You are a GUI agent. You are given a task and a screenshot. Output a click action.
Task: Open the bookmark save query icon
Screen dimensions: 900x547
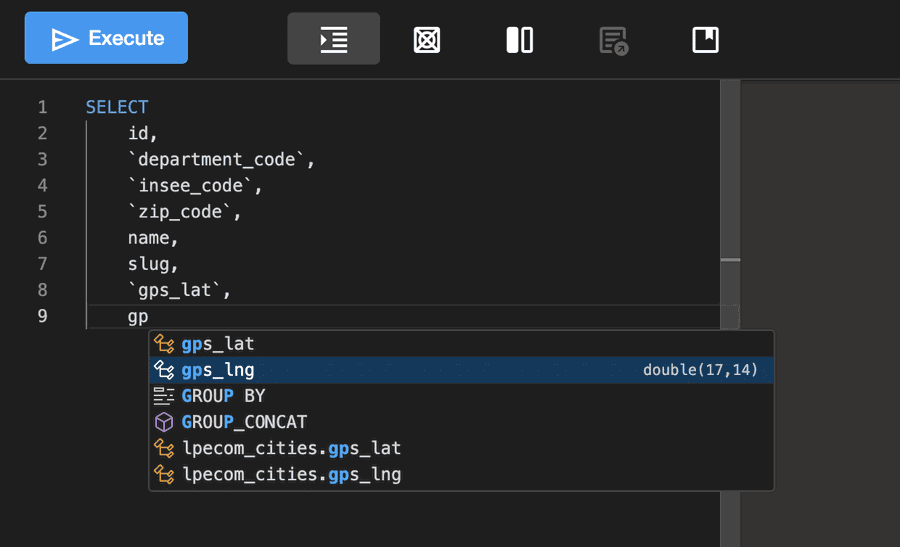coord(705,40)
